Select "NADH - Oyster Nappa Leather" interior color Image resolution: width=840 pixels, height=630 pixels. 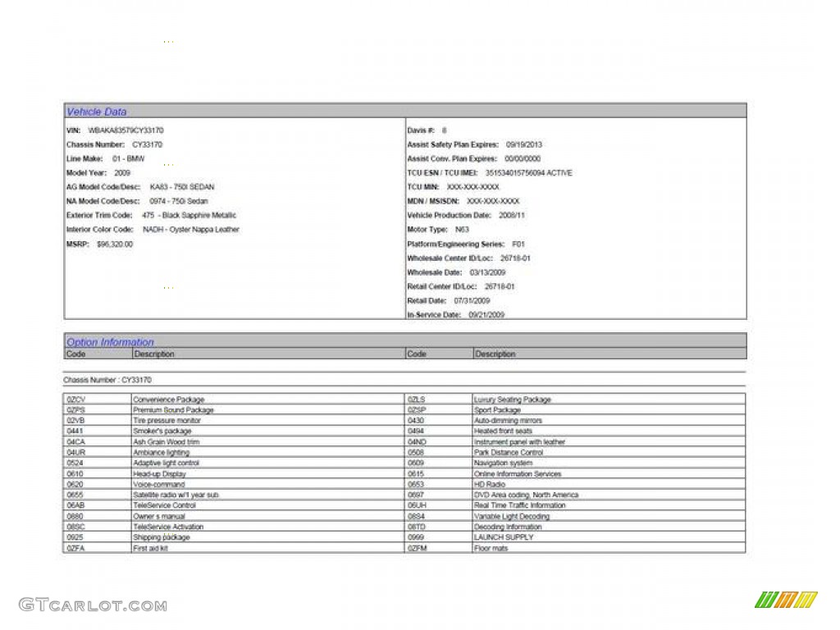tap(190, 230)
